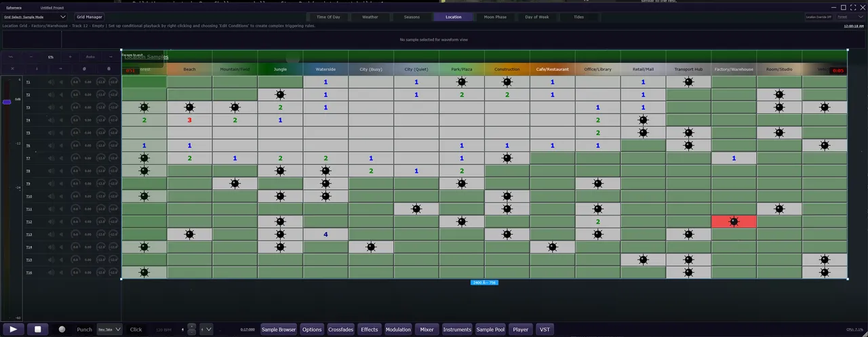This screenshot has width=868, height=337.
Task: Click the mine icon in Beach column row T3
Action: point(189,107)
